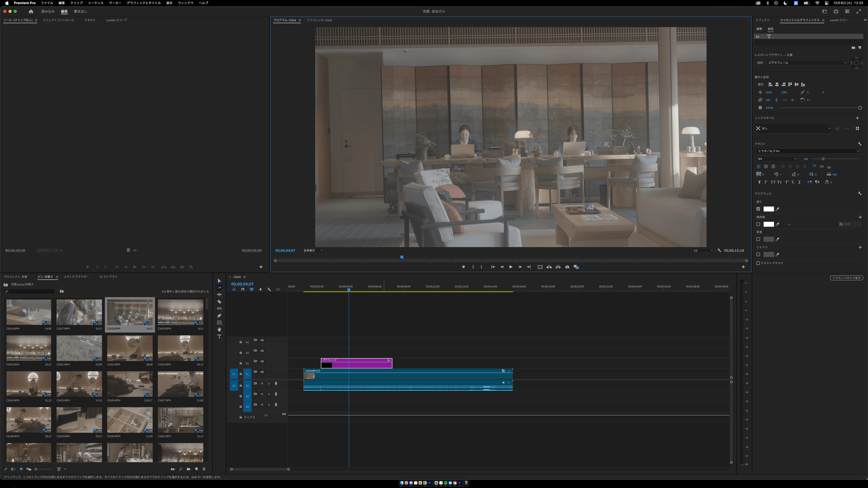
Task: Click the white 塗り fill color swatch
Action: (x=768, y=209)
